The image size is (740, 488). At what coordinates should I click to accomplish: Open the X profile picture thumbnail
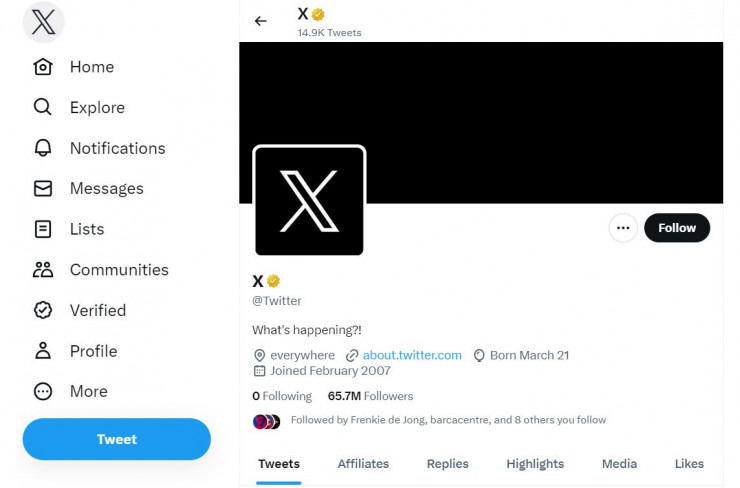click(309, 201)
